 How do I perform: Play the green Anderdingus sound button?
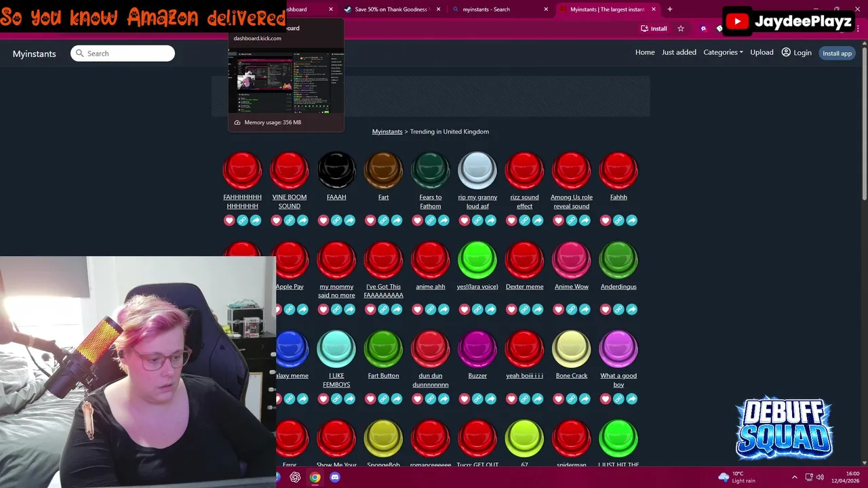coord(618,260)
